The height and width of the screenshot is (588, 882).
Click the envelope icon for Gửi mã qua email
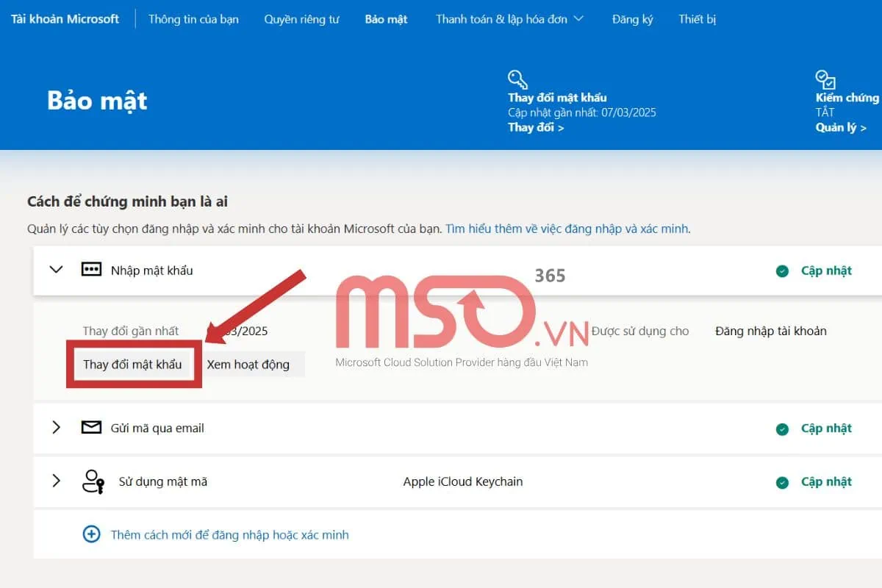91,427
